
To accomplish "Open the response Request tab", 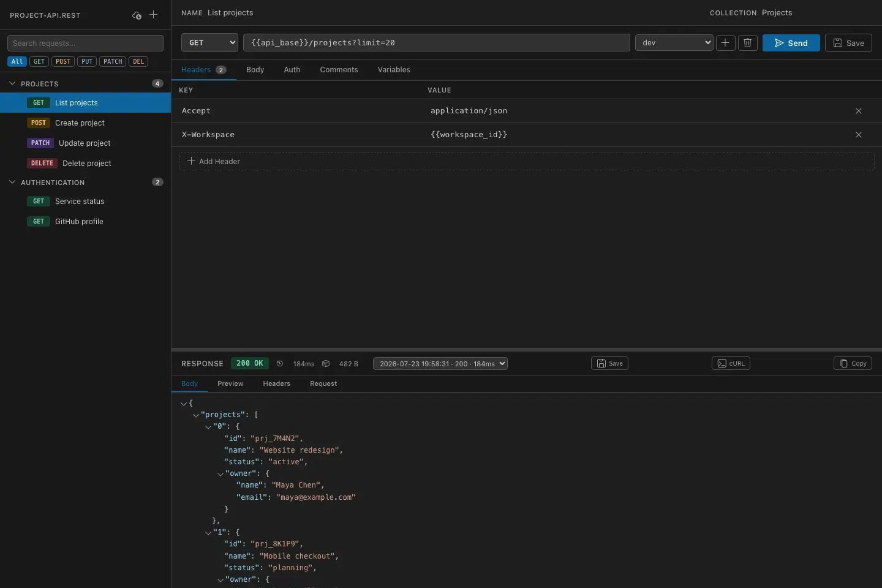I will (323, 383).
